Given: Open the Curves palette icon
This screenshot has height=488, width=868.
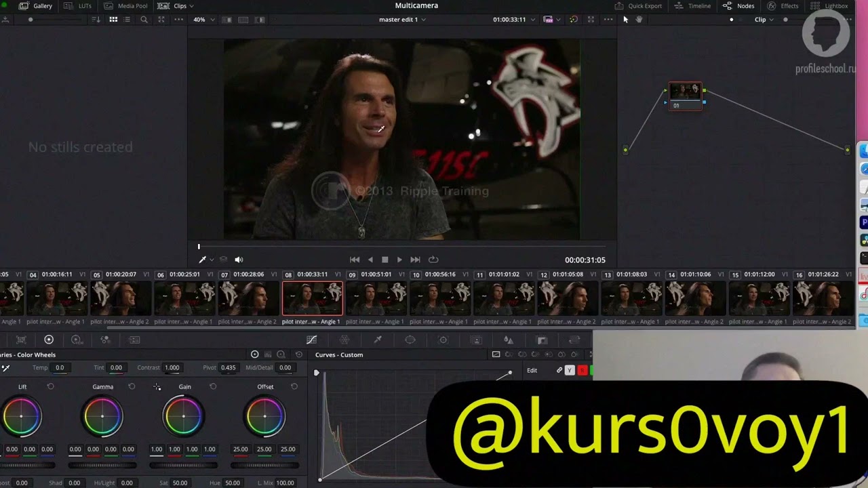Looking at the screenshot, I should click(311, 340).
